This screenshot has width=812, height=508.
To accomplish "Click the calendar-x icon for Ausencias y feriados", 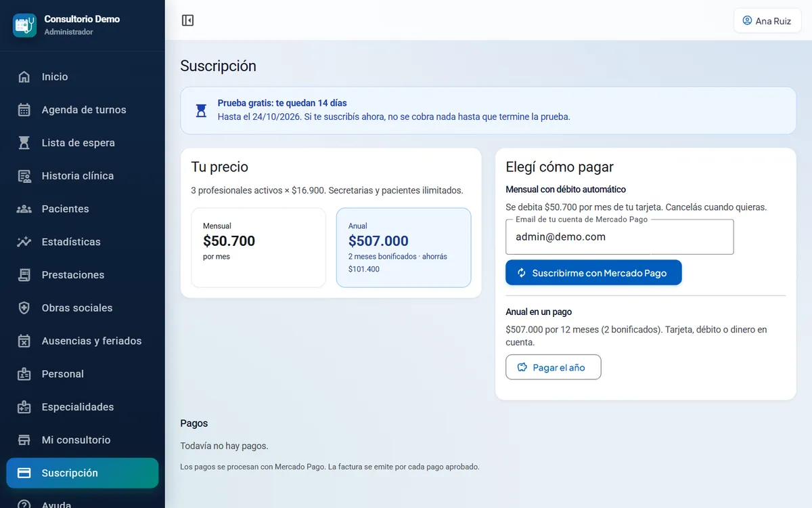I will (24, 341).
